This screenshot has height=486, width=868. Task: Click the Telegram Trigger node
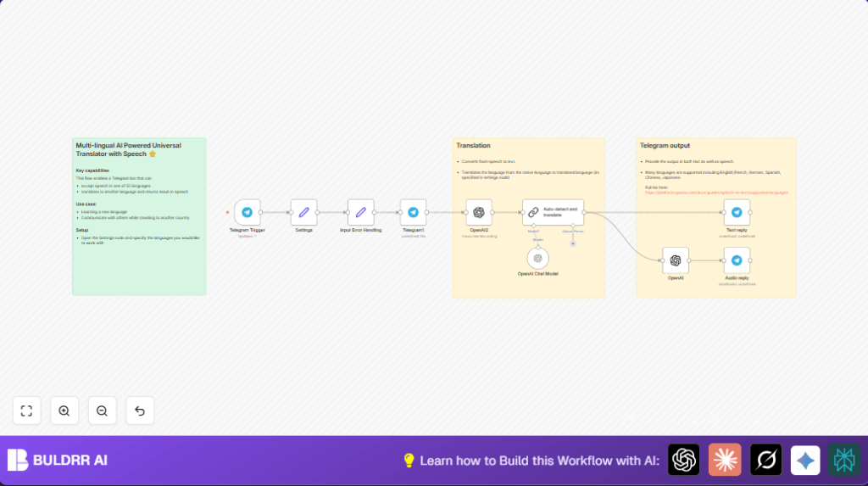tap(248, 212)
